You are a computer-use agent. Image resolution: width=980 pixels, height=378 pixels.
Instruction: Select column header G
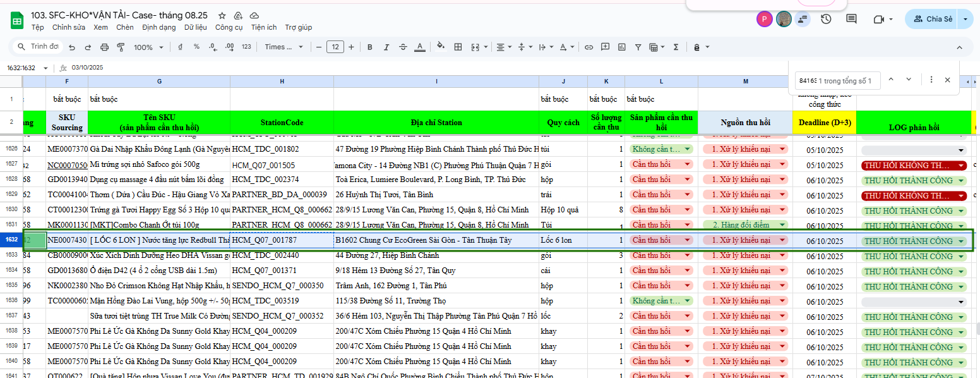pos(159,82)
